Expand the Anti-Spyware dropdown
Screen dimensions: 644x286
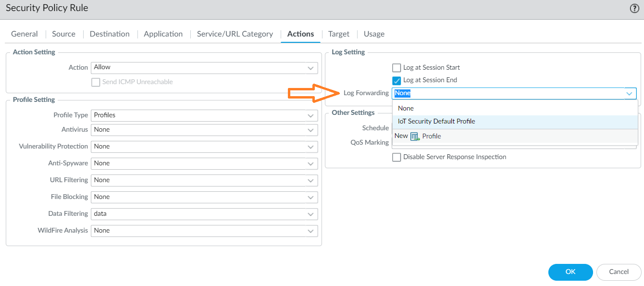point(311,163)
